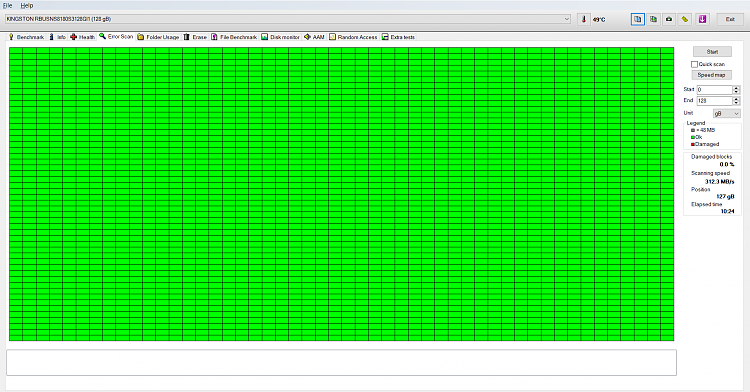This screenshot has width=750, height=392.
Task: Enable the Quick scan checkbox
Action: pyautogui.click(x=695, y=64)
